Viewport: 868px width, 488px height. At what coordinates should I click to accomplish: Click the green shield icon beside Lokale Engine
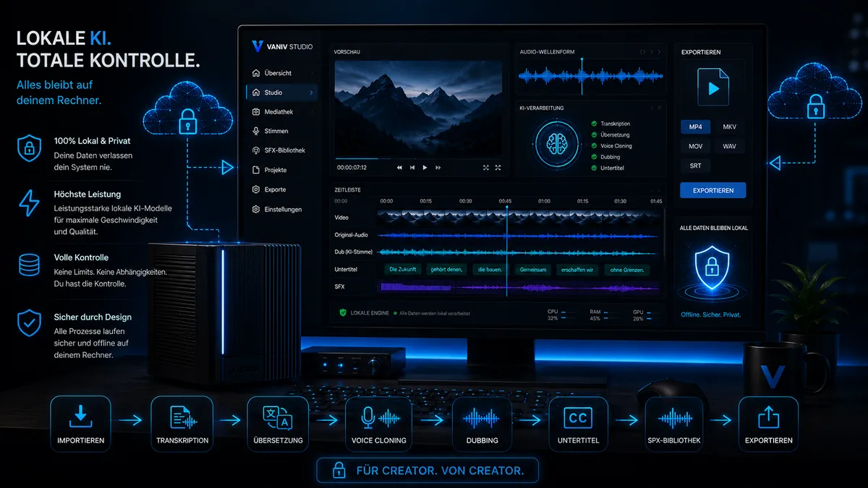click(343, 313)
